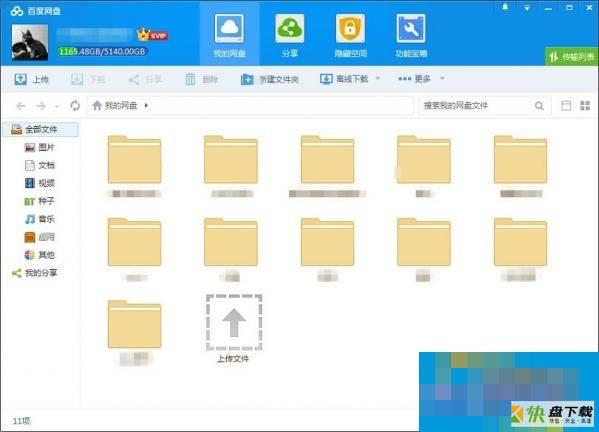
Task: Click the magnifier search icon
Action: (x=539, y=106)
